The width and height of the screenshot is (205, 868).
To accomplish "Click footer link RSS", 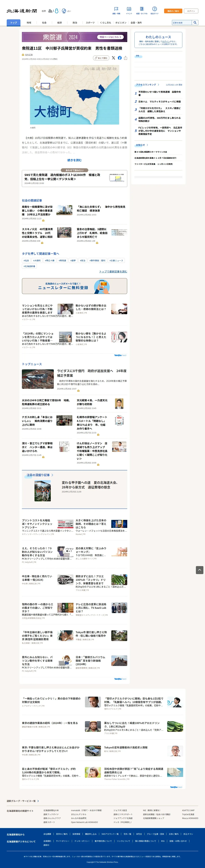I will (x=163, y=841).
